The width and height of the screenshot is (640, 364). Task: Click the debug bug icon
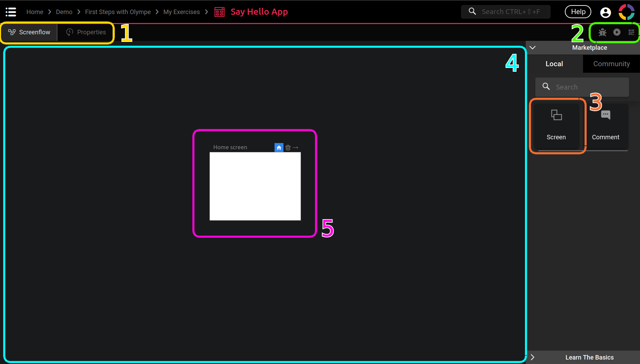coord(602,32)
